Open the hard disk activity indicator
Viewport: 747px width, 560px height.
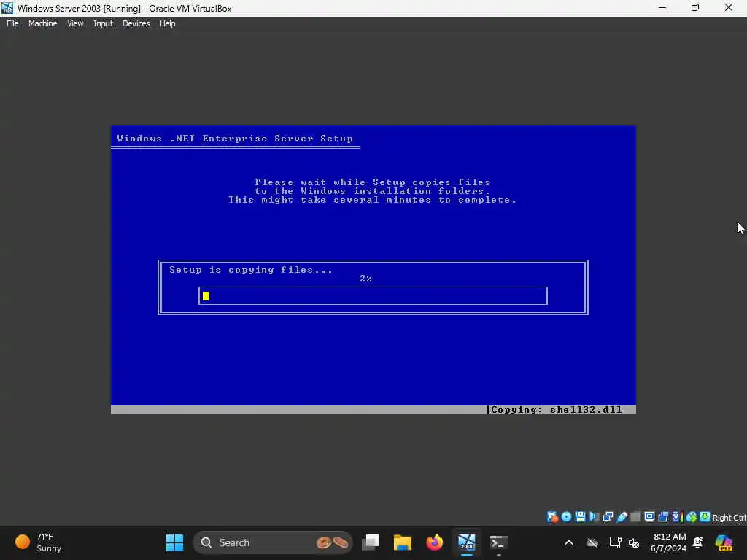point(552,517)
